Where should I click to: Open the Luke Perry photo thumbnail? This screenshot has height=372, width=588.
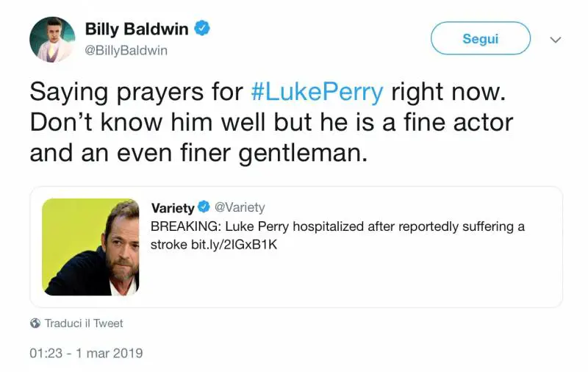click(x=90, y=246)
